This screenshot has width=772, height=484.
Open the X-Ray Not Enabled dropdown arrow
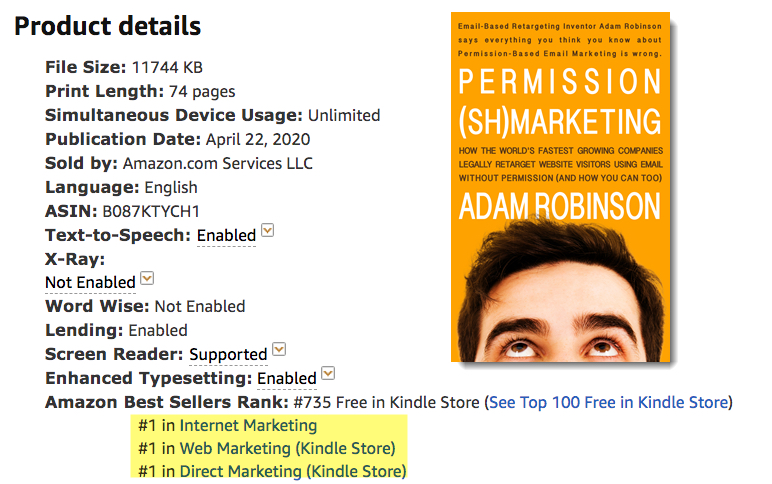(147, 278)
